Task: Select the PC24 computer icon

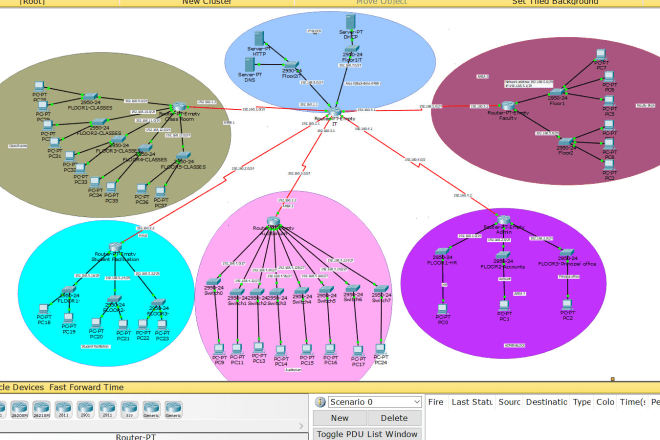Action: pos(380,349)
